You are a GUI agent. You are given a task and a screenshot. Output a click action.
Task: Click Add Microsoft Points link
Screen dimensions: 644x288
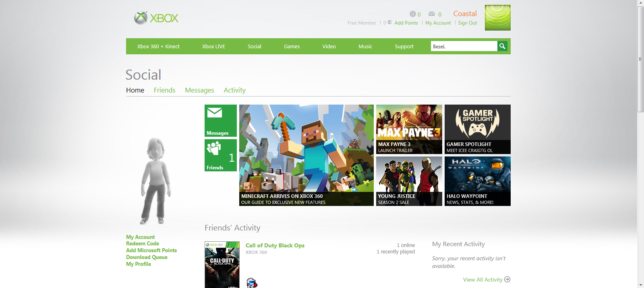pyautogui.click(x=151, y=250)
